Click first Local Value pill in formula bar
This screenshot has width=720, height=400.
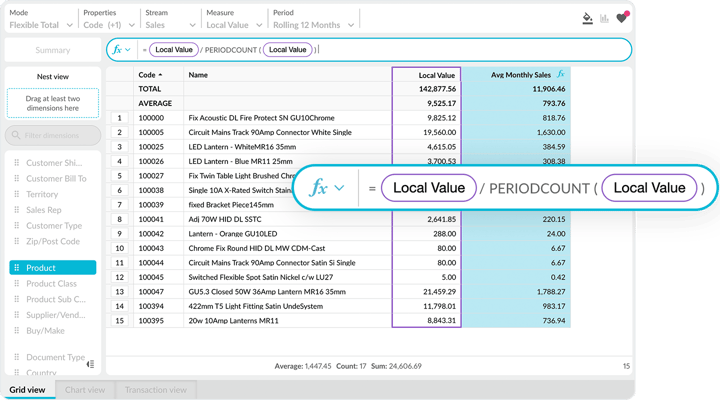coord(174,50)
